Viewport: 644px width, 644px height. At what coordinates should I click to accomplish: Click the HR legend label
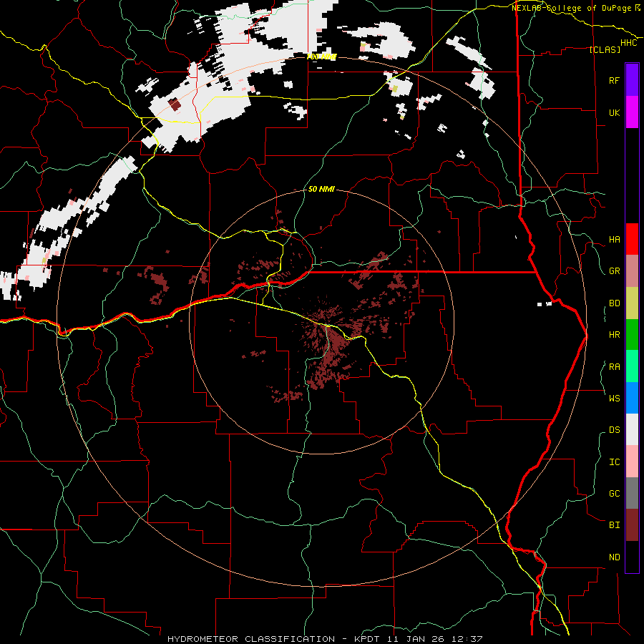614,335
